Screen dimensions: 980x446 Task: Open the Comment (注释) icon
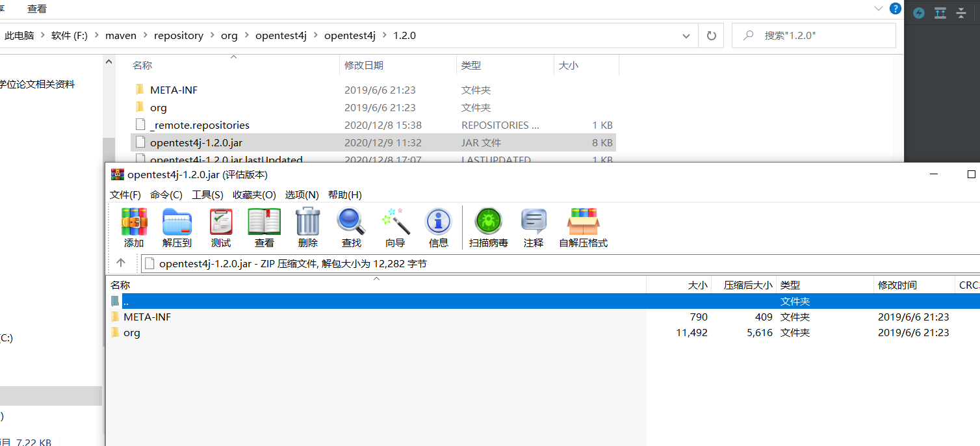click(534, 222)
